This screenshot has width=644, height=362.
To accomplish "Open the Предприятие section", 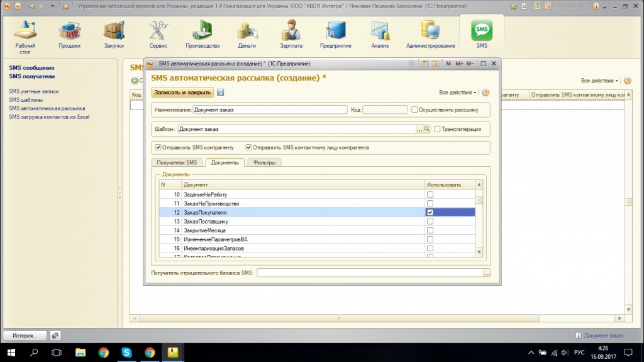I will [336, 35].
